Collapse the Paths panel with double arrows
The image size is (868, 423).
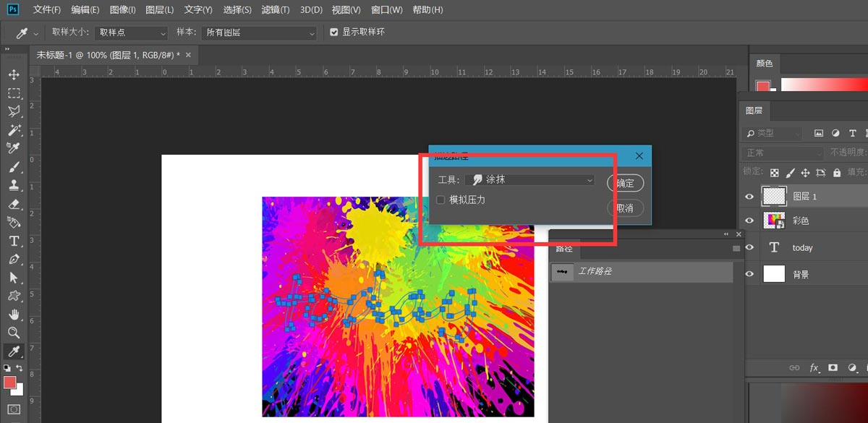pos(726,234)
